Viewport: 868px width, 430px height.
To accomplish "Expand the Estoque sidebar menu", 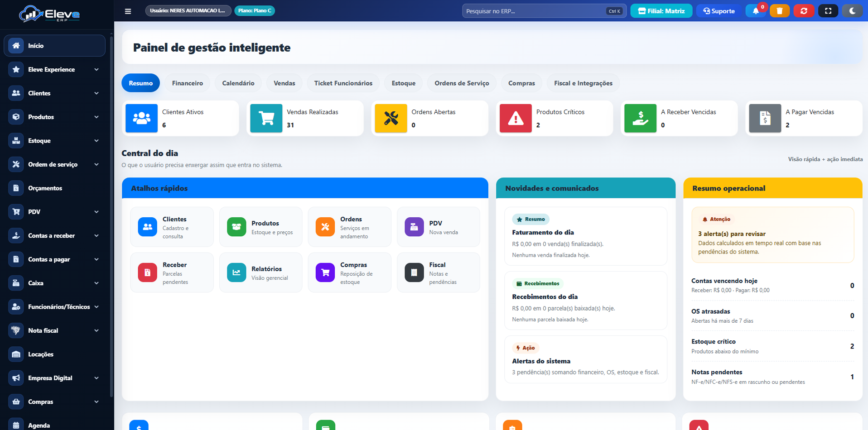I will (54, 141).
